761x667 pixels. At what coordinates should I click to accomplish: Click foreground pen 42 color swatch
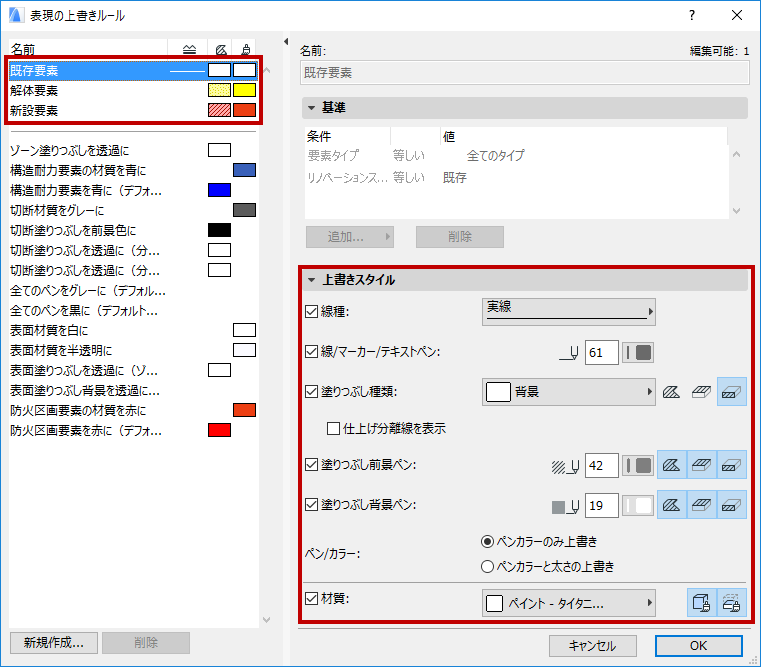tap(638, 466)
